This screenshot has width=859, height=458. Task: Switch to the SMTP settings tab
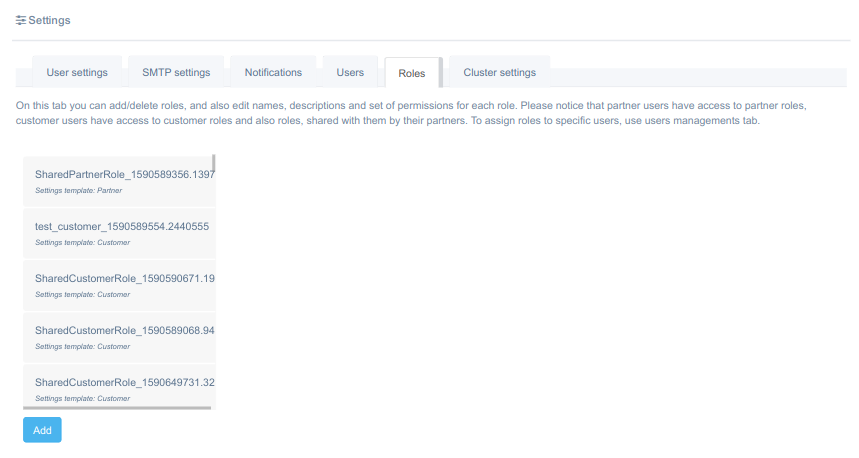pyautogui.click(x=176, y=72)
